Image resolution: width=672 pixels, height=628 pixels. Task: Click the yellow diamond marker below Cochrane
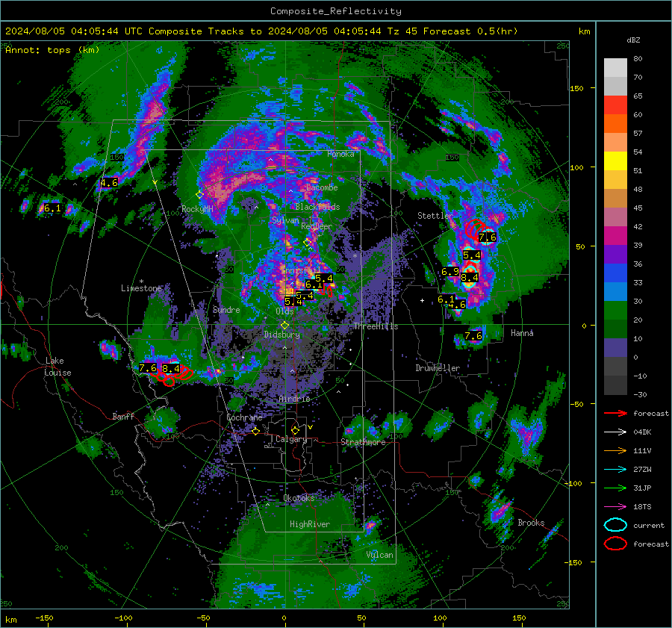click(255, 432)
